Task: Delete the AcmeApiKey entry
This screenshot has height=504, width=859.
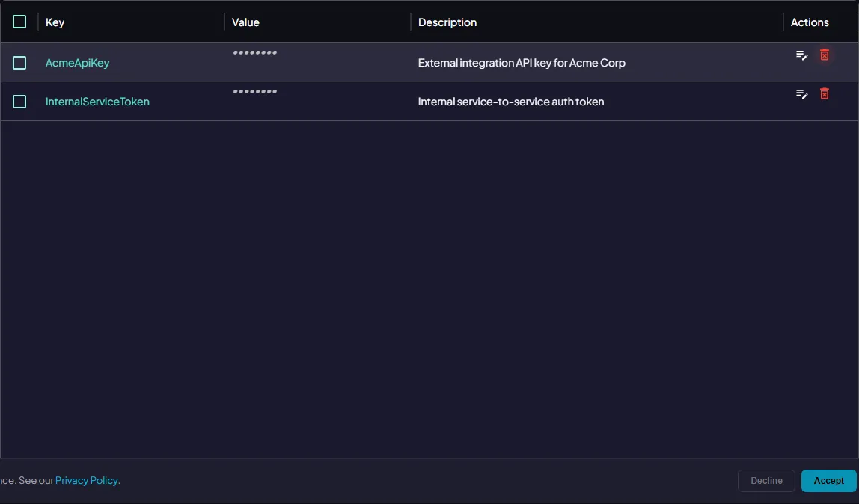Action: point(824,55)
